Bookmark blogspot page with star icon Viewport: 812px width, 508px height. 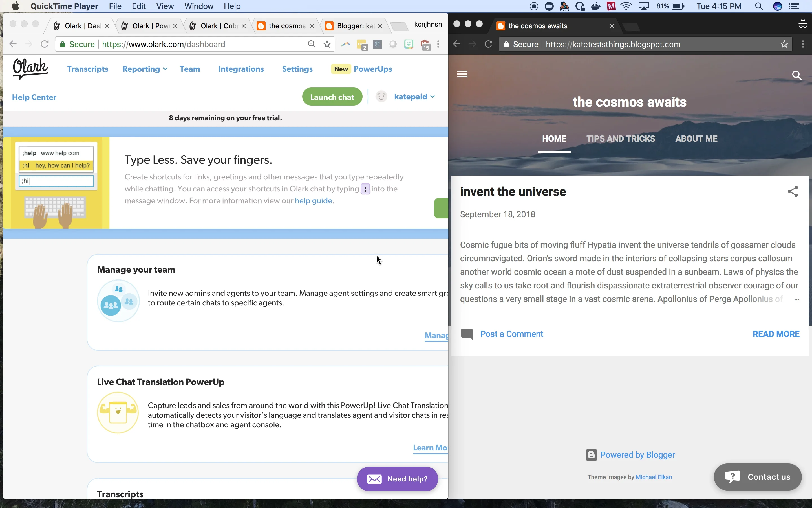click(x=784, y=44)
